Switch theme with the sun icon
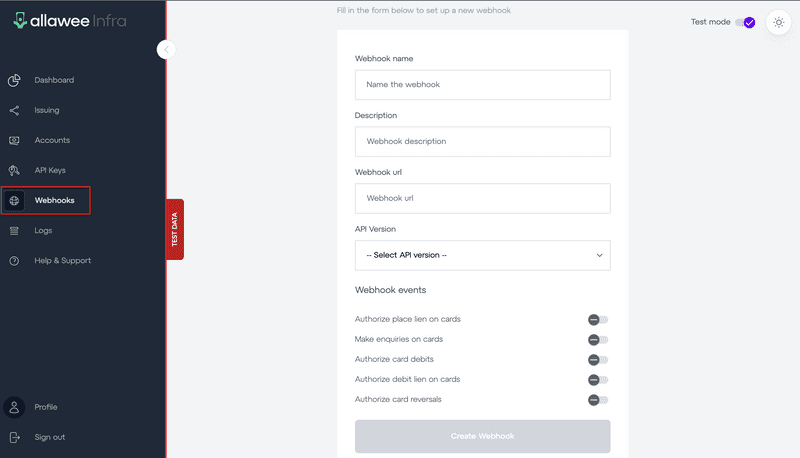800x458 pixels. [x=779, y=22]
